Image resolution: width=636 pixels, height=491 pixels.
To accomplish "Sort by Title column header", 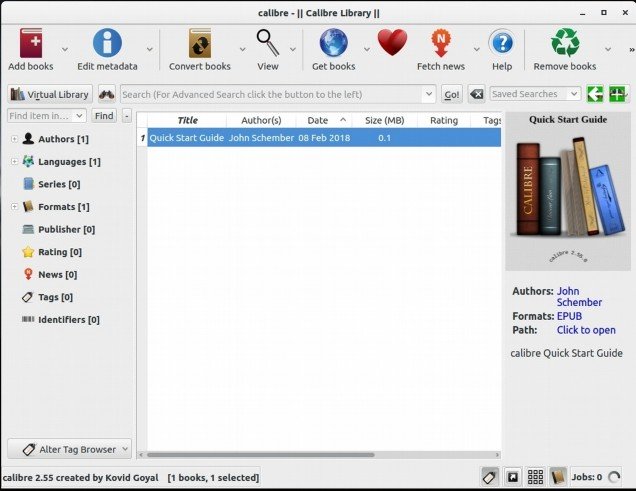I will 187,120.
